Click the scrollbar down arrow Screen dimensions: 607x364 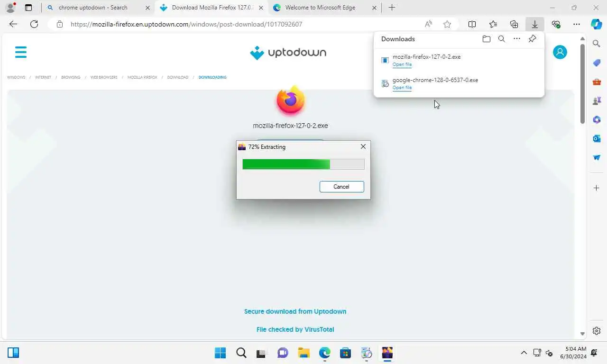tap(583, 334)
